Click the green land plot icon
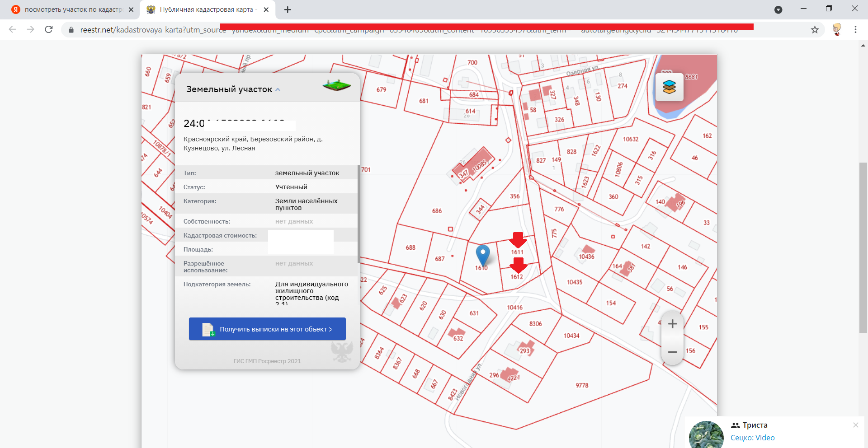 (336, 85)
